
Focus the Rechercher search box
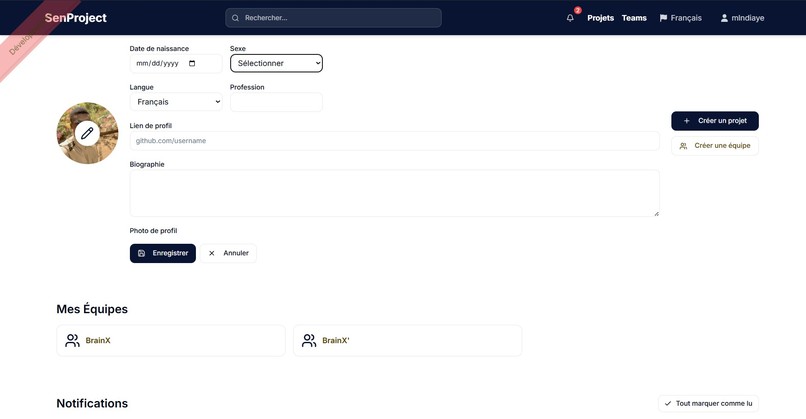tap(333, 18)
